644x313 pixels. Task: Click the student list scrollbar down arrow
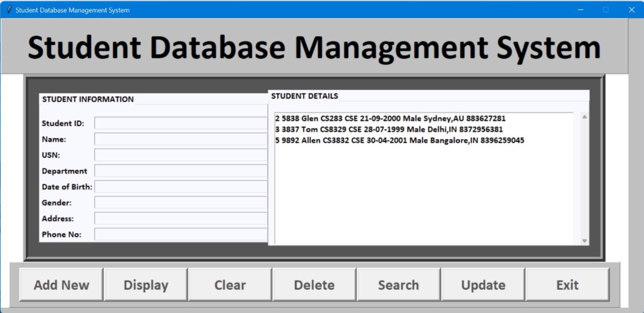585,241
